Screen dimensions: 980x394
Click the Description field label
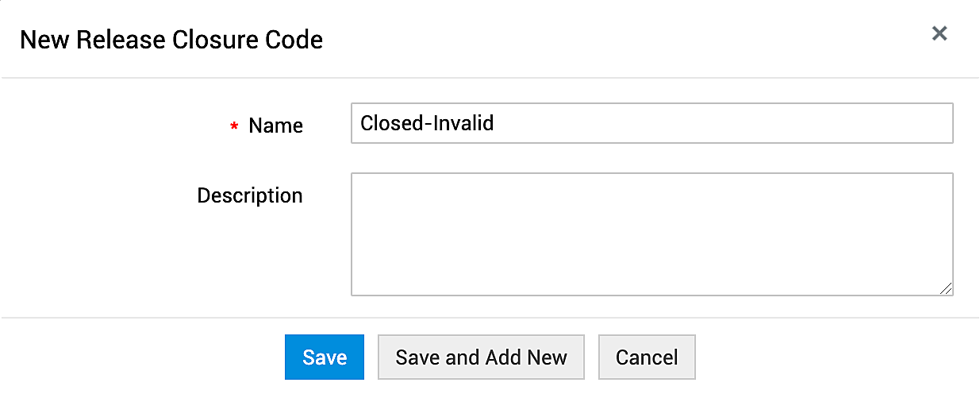coord(249,195)
